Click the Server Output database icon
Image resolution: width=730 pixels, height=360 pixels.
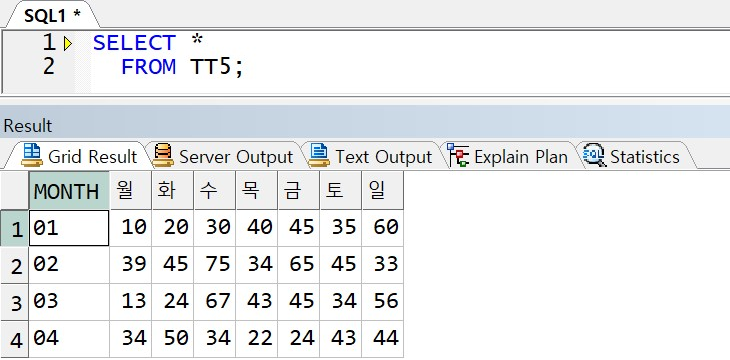pyautogui.click(x=163, y=155)
